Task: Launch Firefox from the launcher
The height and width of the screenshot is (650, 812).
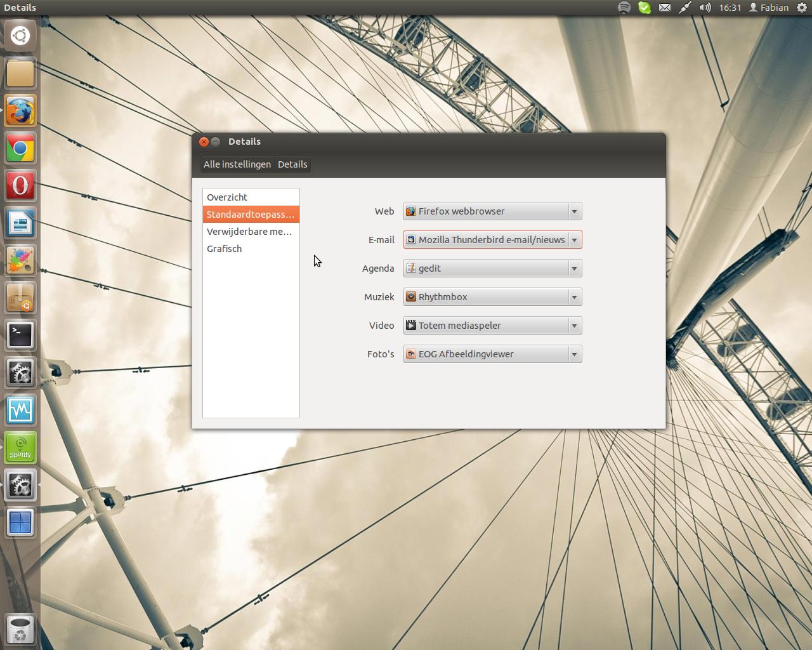Action: point(20,110)
